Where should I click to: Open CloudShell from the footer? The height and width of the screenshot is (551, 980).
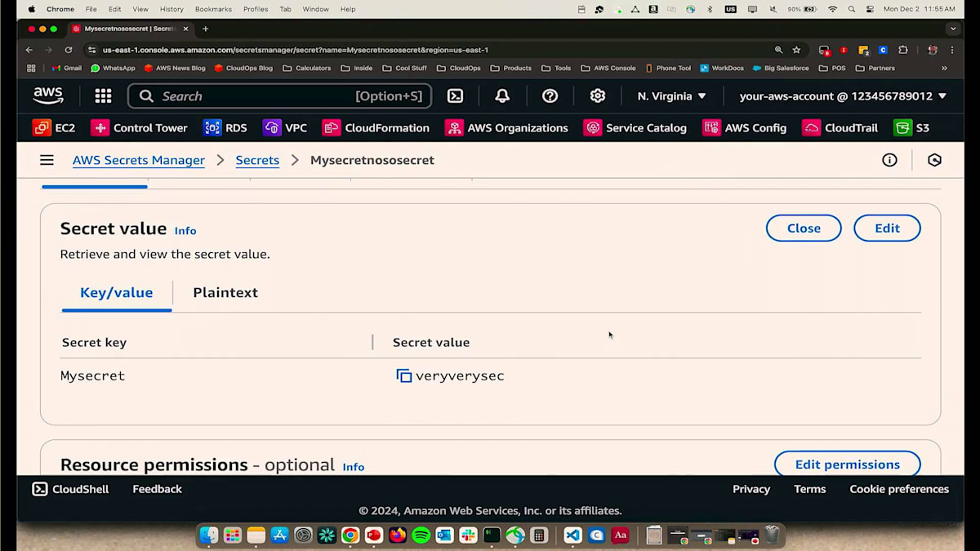(x=70, y=489)
